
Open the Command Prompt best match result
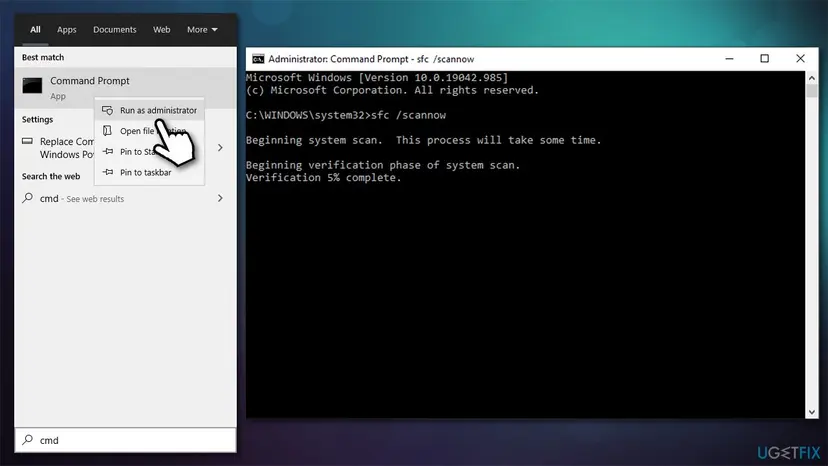pyautogui.click(x=125, y=88)
